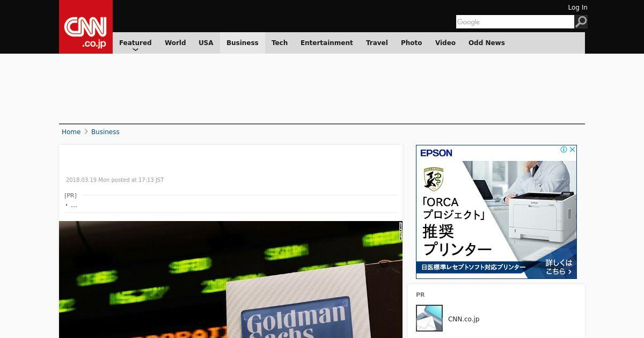Select the Business nav tab
The width and height of the screenshot is (644, 338).
click(x=243, y=43)
